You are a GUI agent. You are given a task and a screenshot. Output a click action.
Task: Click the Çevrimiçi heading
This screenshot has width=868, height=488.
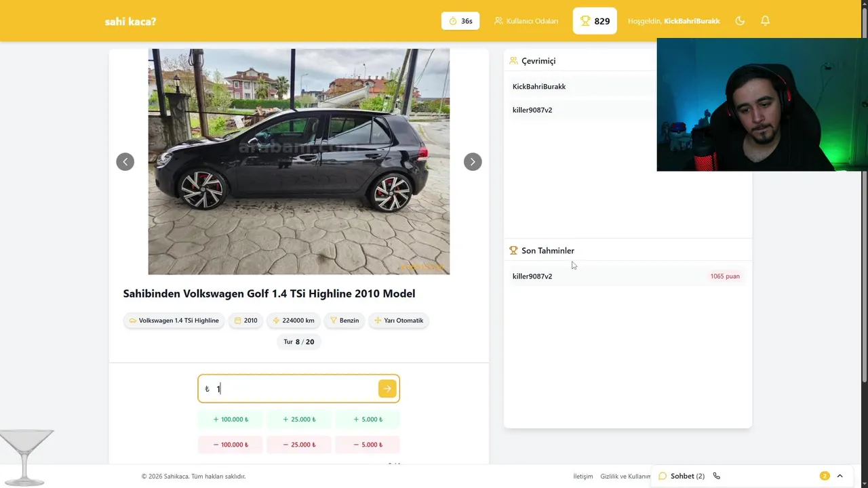(538, 61)
